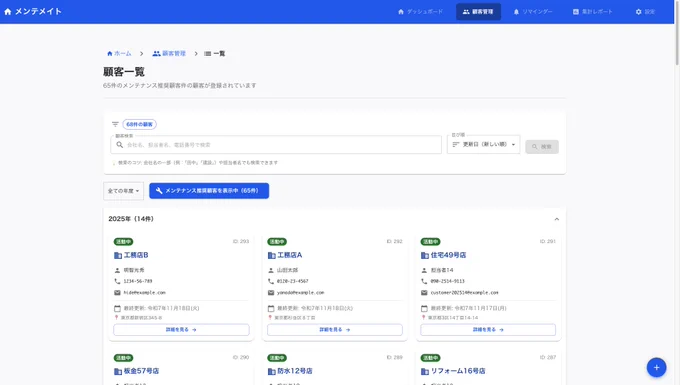The image size is (680, 385).
Task: Click the calendar icon on 住宅49号店 card
Action: [424, 308]
